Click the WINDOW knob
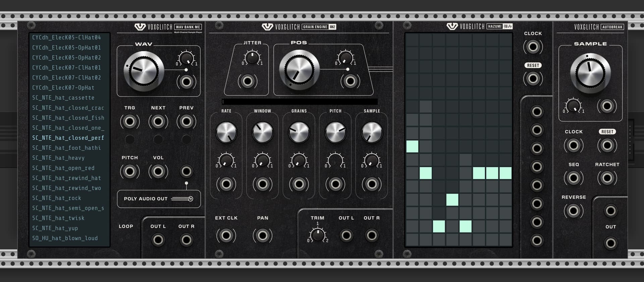 click(263, 132)
